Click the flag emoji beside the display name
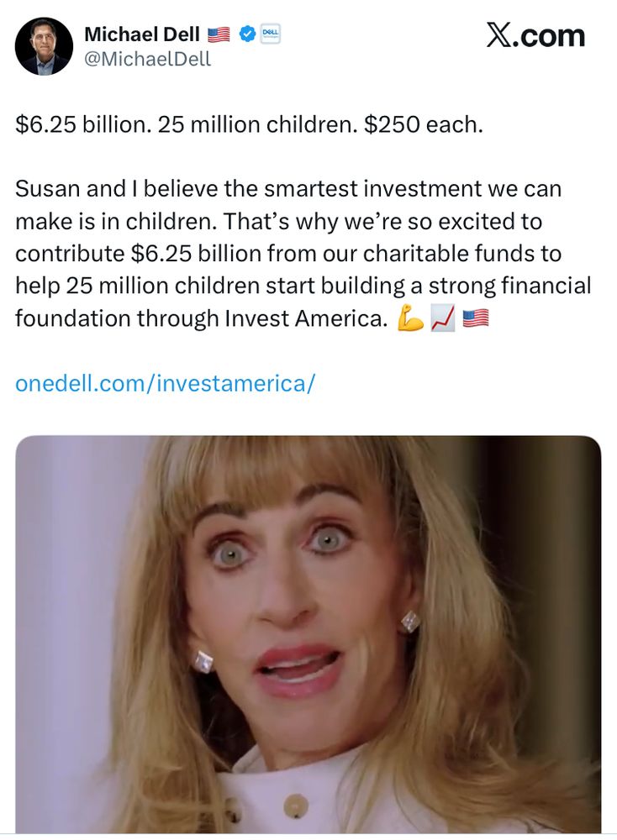 click(219, 34)
